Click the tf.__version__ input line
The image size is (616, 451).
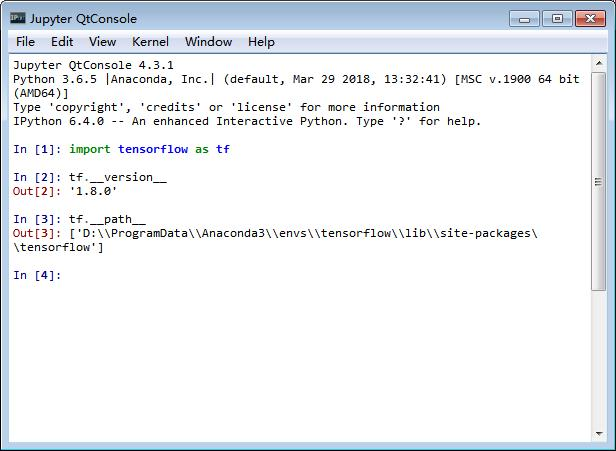(118, 177)
